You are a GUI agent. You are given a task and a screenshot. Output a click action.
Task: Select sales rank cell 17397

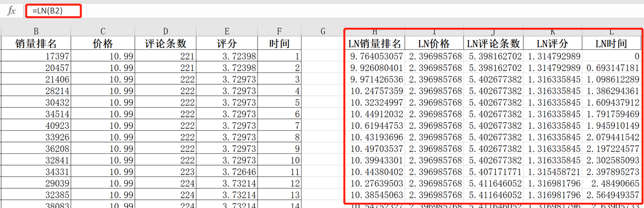(35, 56)
